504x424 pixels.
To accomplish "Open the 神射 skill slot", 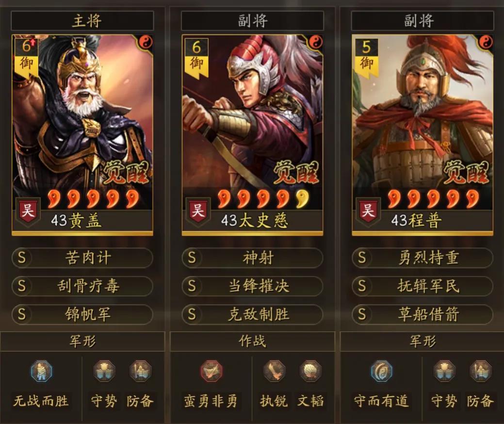I will [252, 258].
